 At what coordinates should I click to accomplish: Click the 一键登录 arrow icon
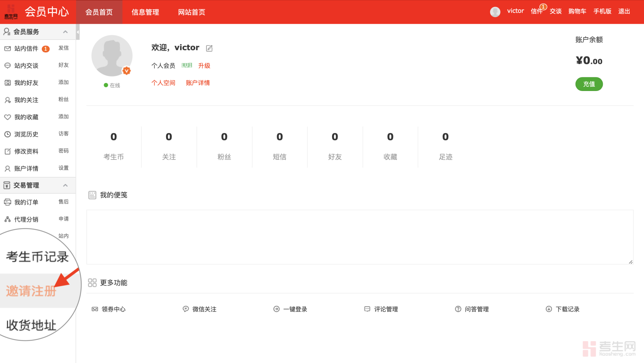[276, 309]
